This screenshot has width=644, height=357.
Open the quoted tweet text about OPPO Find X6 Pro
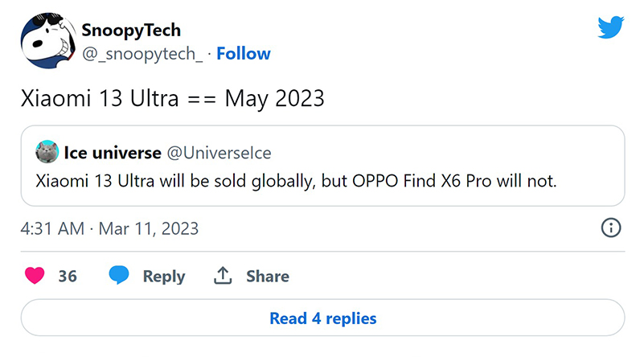pyautogui.click(x=296, y=181)
